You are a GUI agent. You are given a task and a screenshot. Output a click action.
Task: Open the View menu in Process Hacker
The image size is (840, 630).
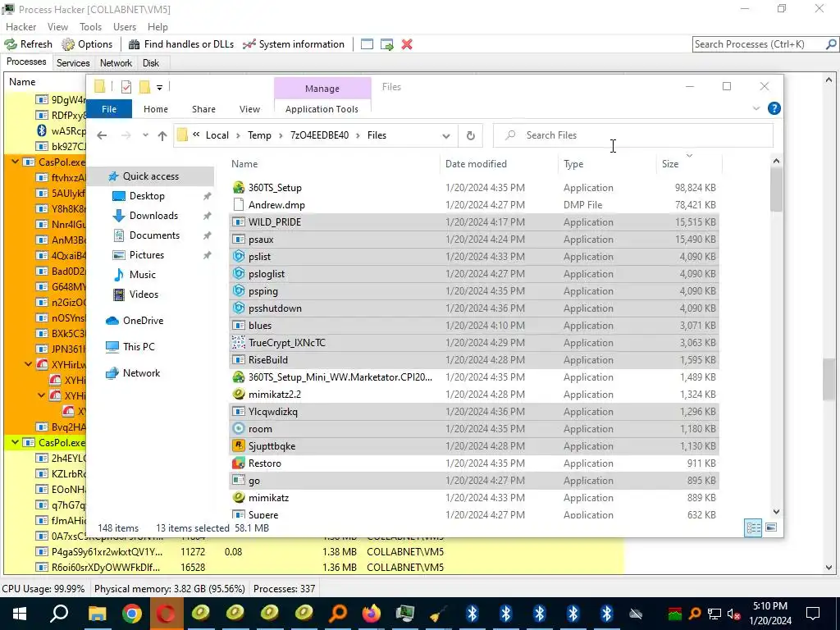point(57,27)
